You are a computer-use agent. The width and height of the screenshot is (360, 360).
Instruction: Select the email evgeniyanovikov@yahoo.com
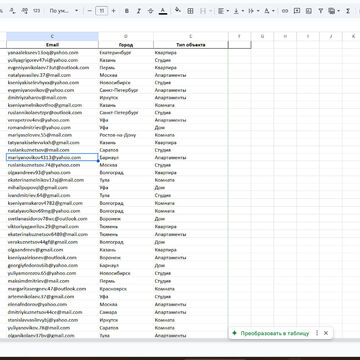pyautogui.click(x=52, y=90)
